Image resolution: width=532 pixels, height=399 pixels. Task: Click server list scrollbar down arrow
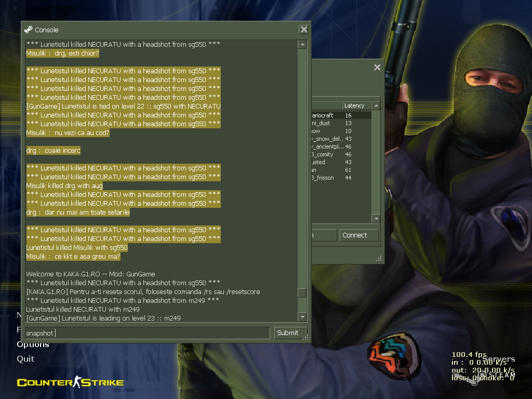pyautogui.click(x=376, y=219)
